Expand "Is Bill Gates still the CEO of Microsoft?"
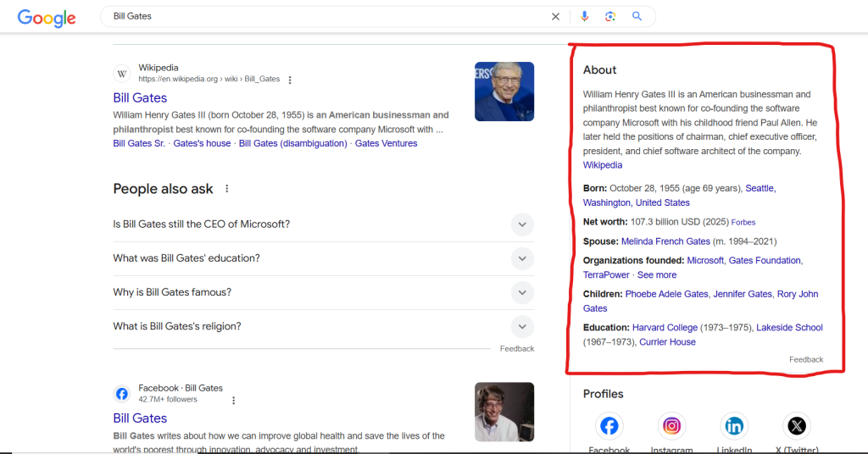The width and height of the screenshot is (868, 454). click(x=523, y=224)
